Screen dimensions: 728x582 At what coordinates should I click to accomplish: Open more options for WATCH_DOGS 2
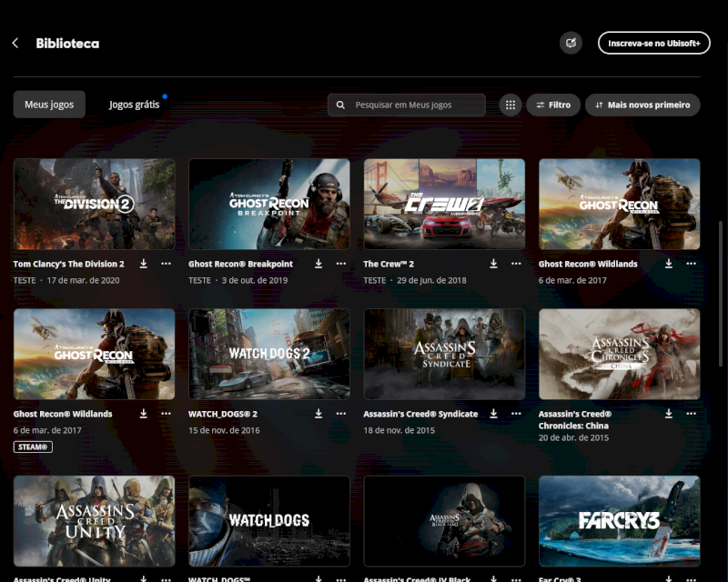point(340,414)
